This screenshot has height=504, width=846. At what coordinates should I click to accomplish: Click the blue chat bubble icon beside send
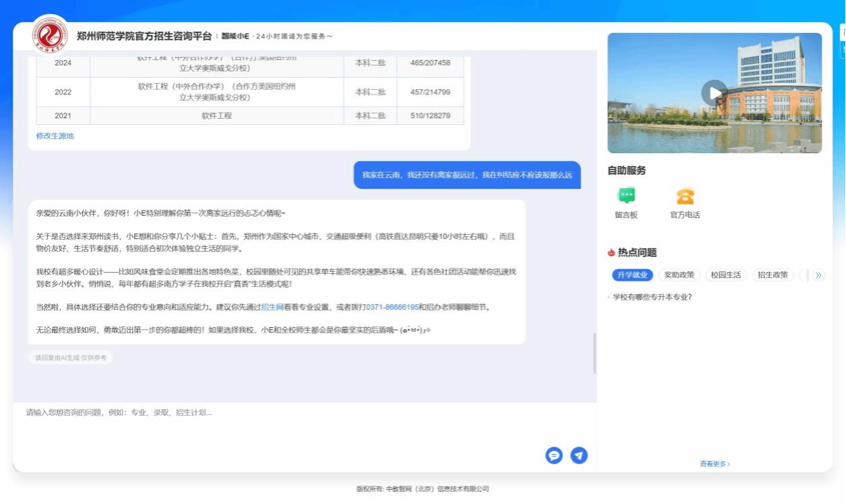tap(554, 455)
